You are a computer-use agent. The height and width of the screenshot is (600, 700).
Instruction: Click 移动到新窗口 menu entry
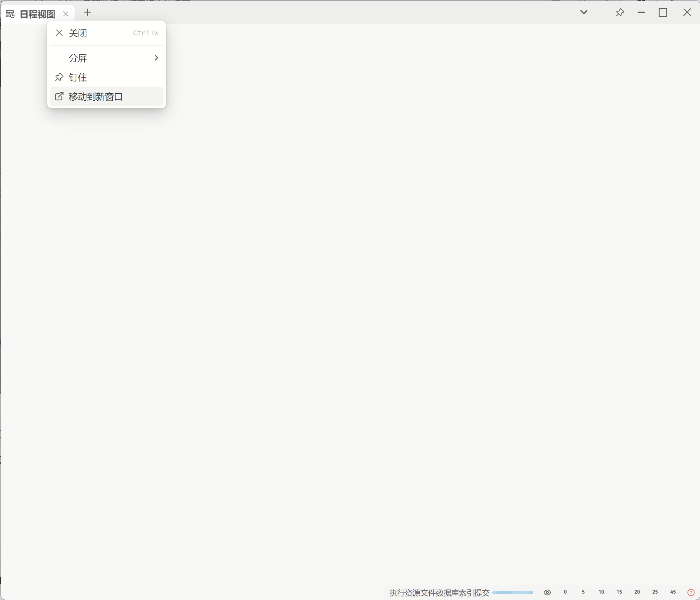coord(96,97)
